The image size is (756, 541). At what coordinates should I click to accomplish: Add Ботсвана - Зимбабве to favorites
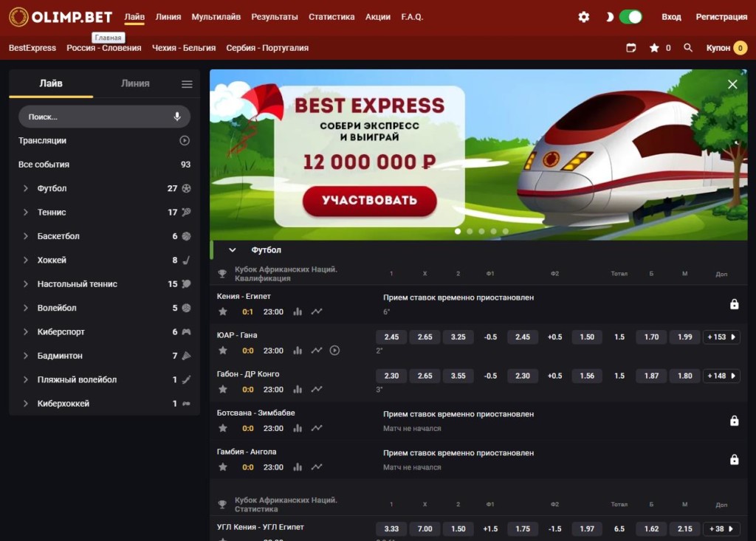[223, 428]
